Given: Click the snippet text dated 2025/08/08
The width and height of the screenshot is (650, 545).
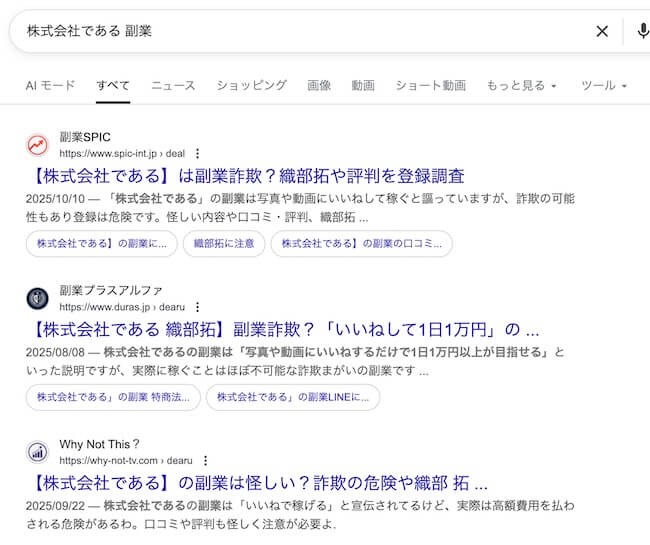Looking at the screenshot, I should coord(295,361).
